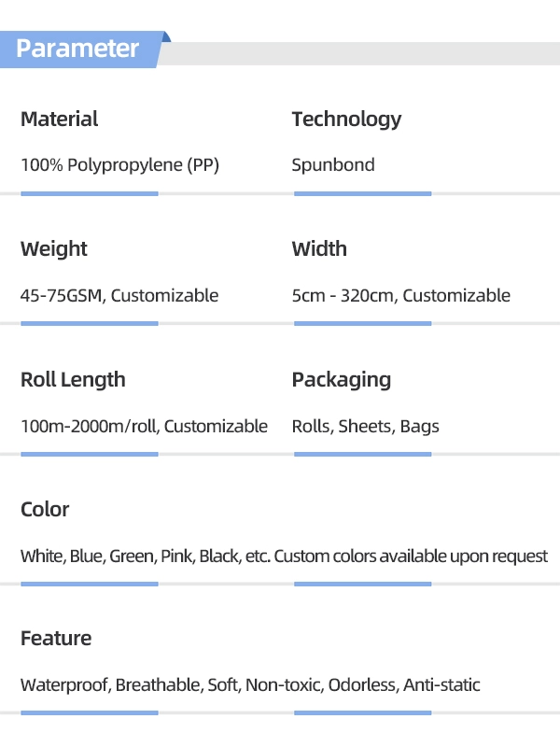
Task: Click the gray bar beside the Parameter header
Action: [x=364, y=53]
